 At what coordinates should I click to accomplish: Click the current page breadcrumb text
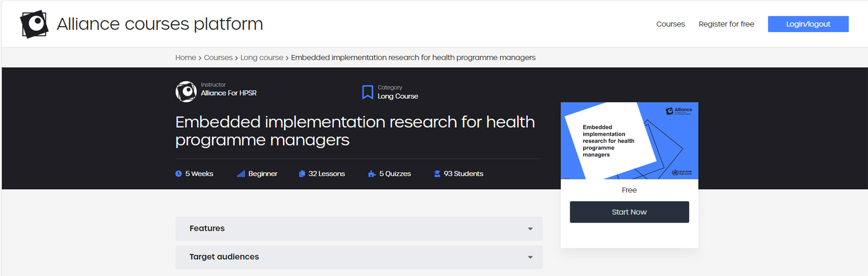click(x=413, y=58)
